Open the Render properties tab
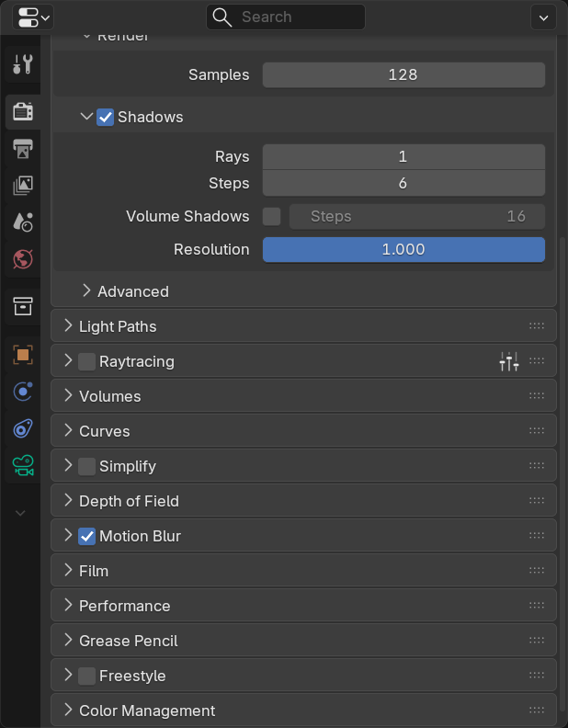568x728 pixels. click(x=23, y=111)
